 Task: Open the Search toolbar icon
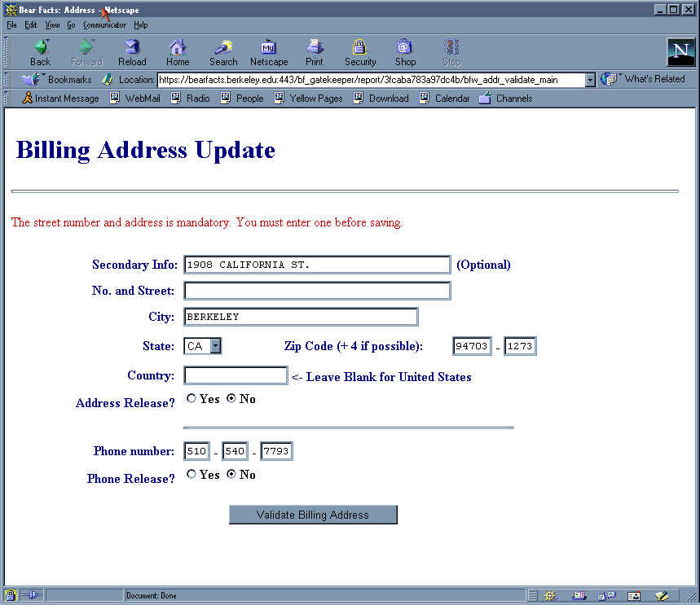pyautogui.click(x=223, y=52)
